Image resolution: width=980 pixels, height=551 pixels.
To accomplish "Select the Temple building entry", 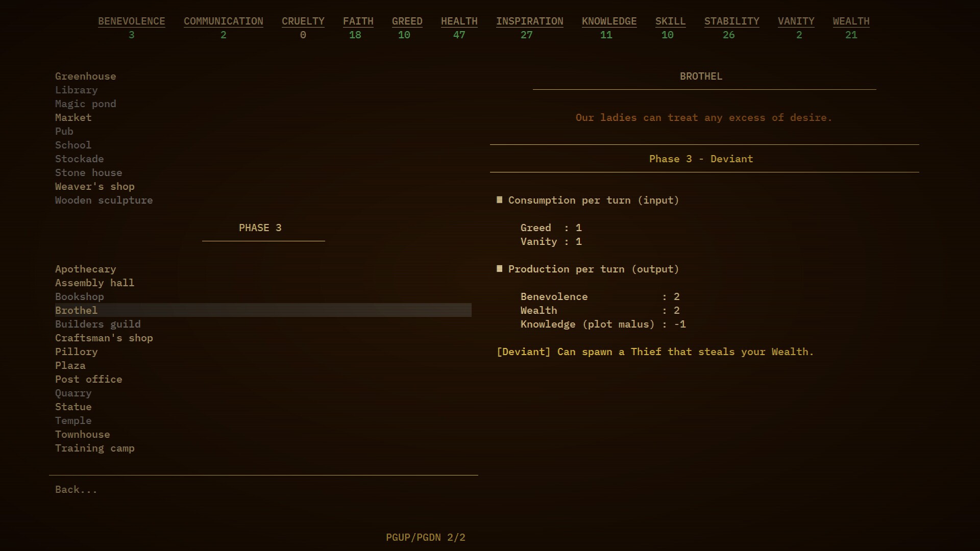I will tap(73, 420).
